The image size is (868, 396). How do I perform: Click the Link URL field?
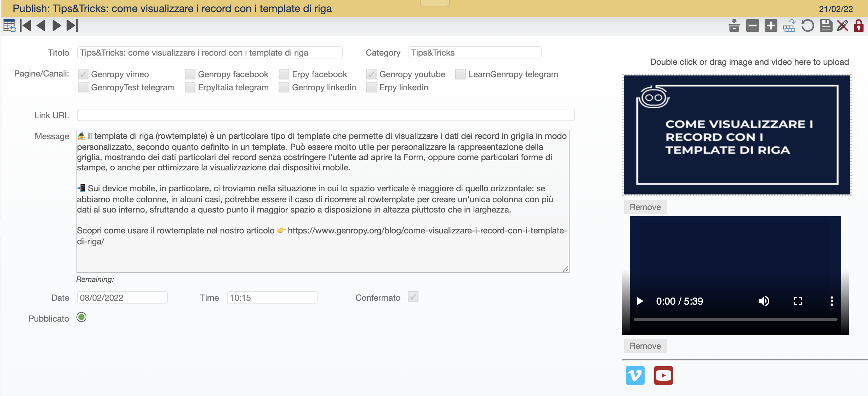tap(326, 115)
